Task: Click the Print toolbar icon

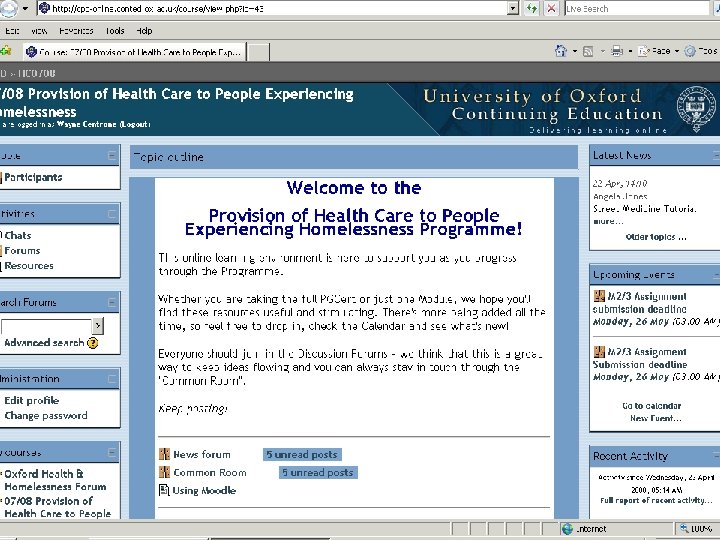Action: [617, 51]
